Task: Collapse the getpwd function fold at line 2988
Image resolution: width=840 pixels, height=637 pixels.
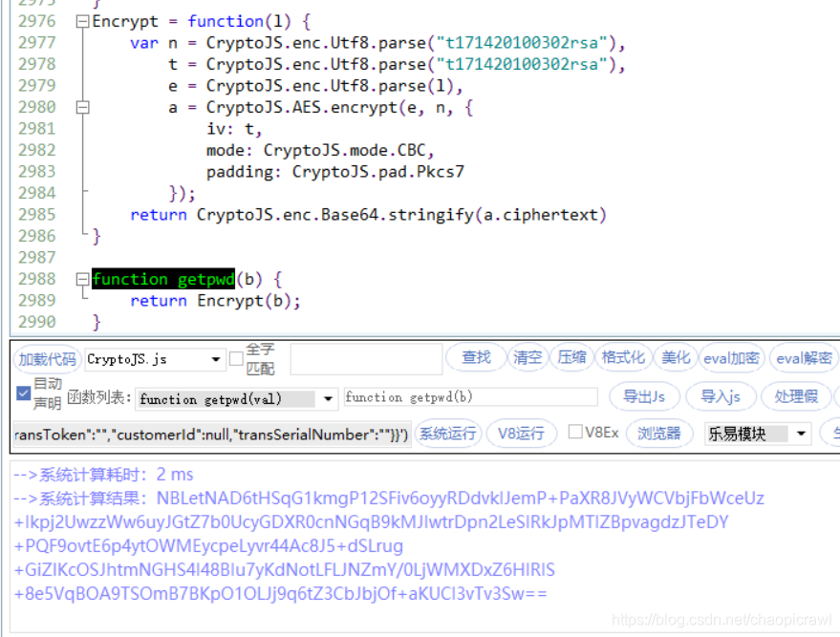Action: [82, 279]
